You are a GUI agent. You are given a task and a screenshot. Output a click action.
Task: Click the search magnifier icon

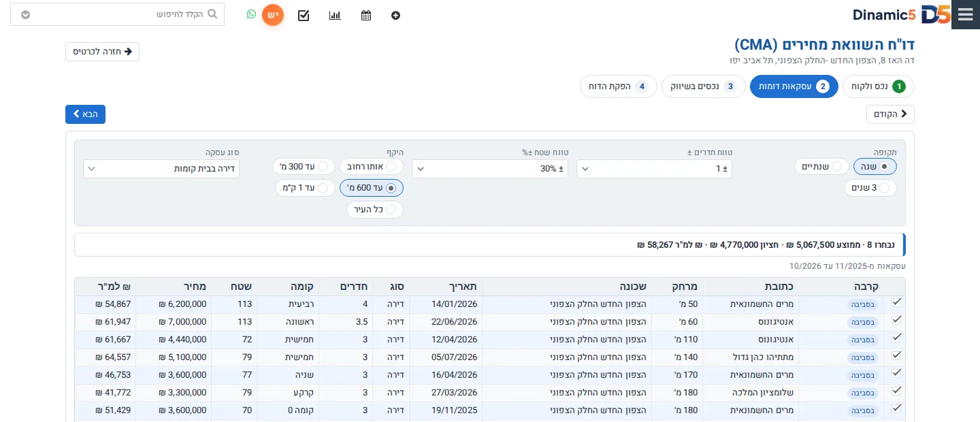tap(212, 14)
